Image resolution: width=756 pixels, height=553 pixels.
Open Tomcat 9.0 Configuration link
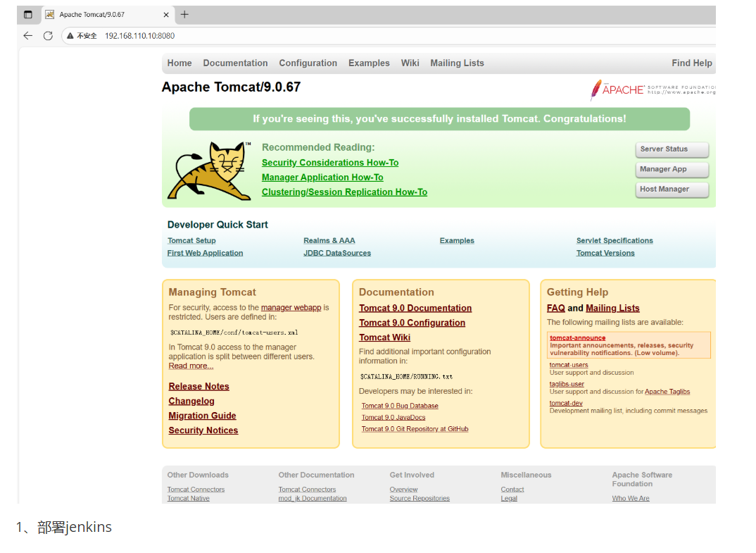point(412,323)
